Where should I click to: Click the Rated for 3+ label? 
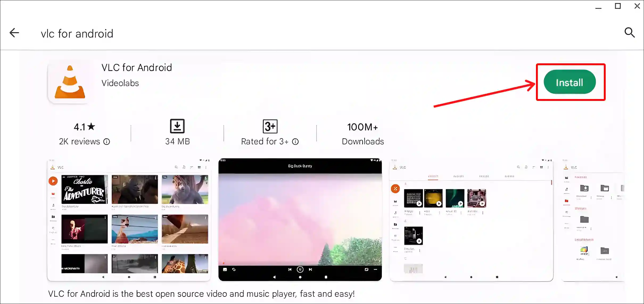click(x=265, y=142)
